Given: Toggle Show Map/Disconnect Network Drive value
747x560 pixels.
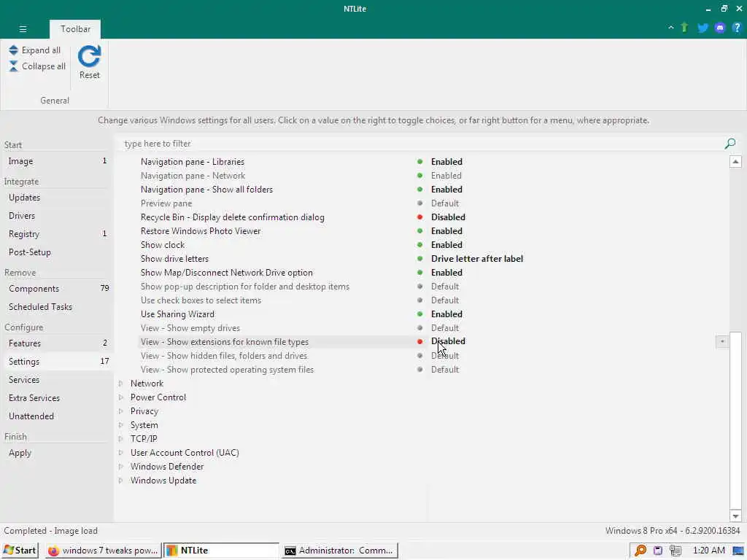Looking at the screenshot, I should [x=446, y=273].
